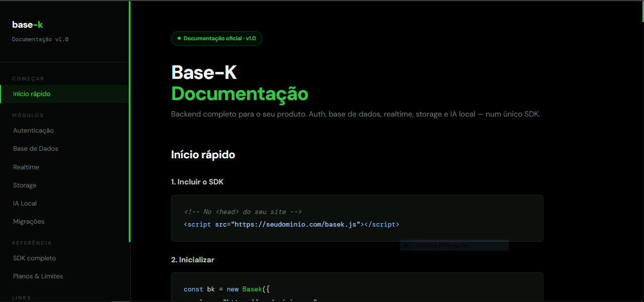
Task: Select Realtime in the sidebar
Action: coord(26,167)
